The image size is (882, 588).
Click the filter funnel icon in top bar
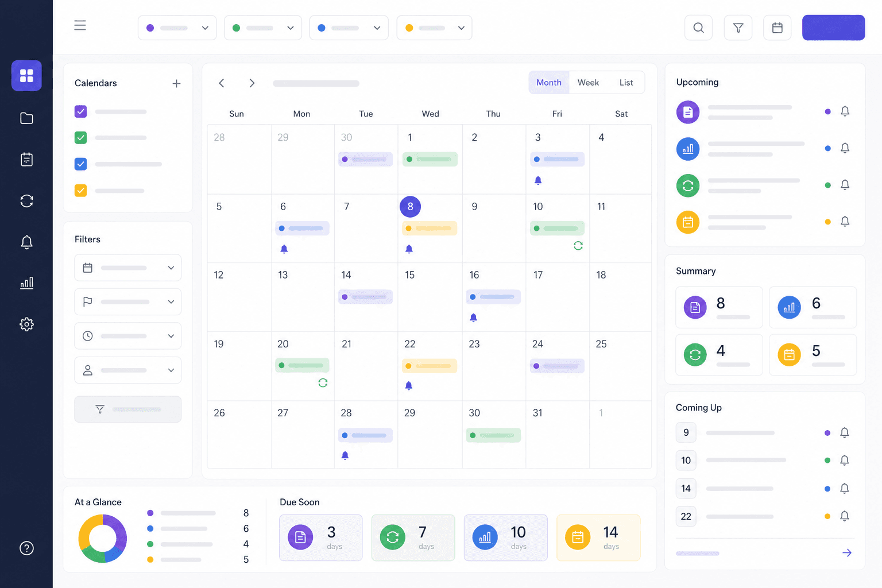[x=738, y=28]
